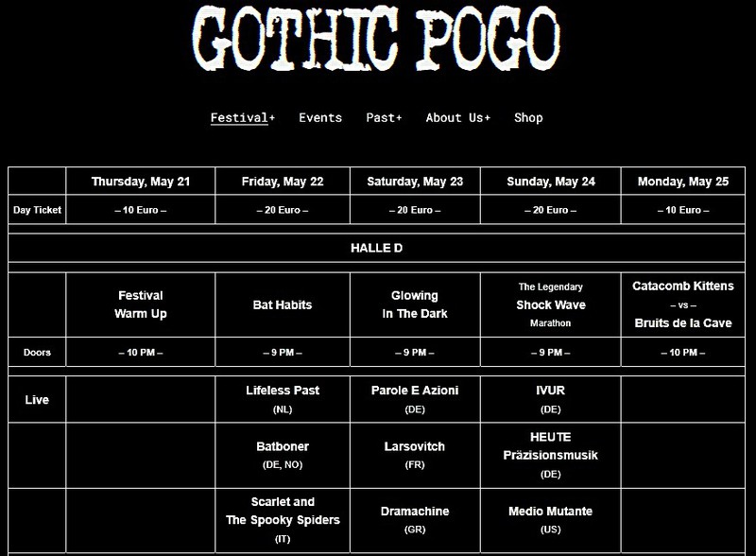Select the Shock Wave Marathon cell

coord(550,305)
